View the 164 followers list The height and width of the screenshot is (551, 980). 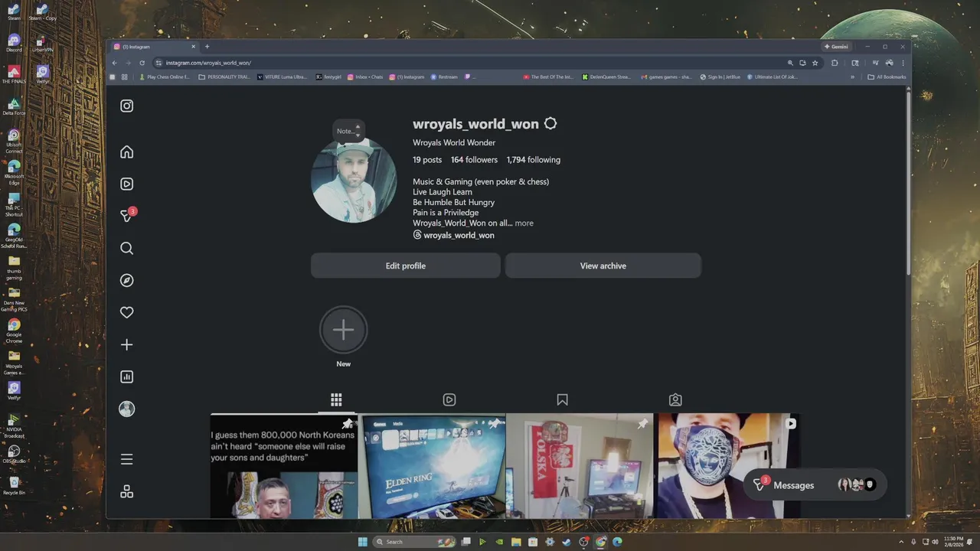tap(474, 160)
